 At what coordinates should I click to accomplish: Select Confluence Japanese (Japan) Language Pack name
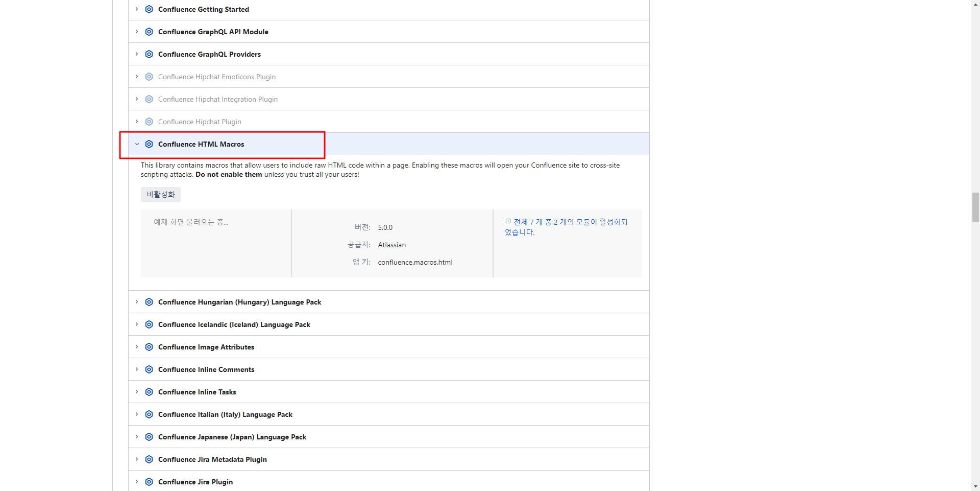232,437
